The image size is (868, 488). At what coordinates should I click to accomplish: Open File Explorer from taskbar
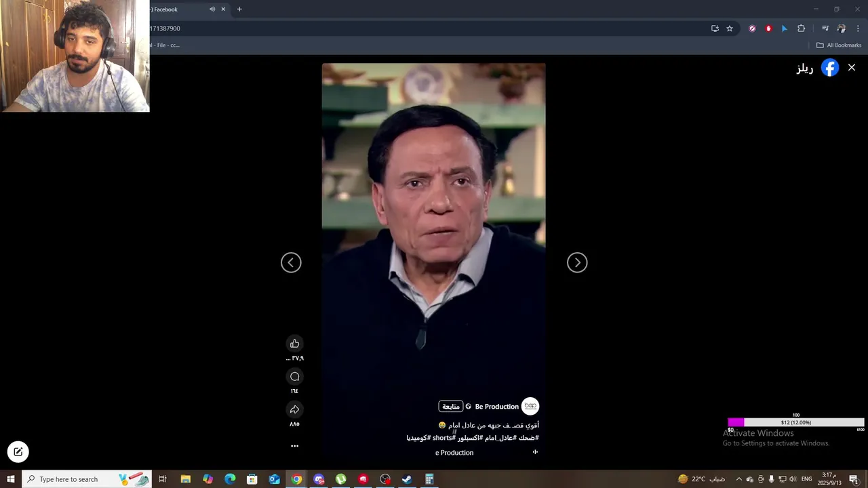click(185, 479)
